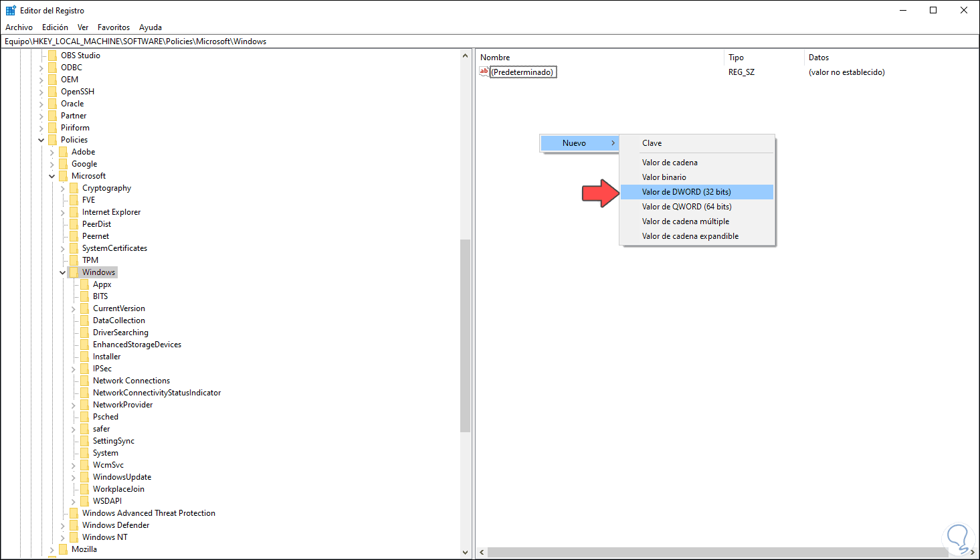Expand the NetworkProvider key
The image size is (980, 560).
click(74, 405)
